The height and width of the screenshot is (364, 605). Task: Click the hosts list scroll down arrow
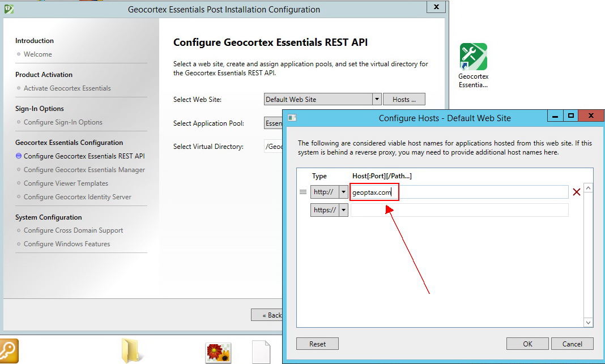point(589,322)
